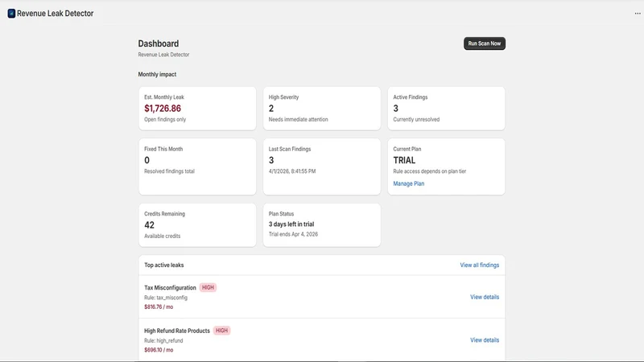Image resolution: width=644 pixels, height=362 pixels.
Task: Click Trial ends Apr 4, 2026 text
Action: click(x=293, y=234)
